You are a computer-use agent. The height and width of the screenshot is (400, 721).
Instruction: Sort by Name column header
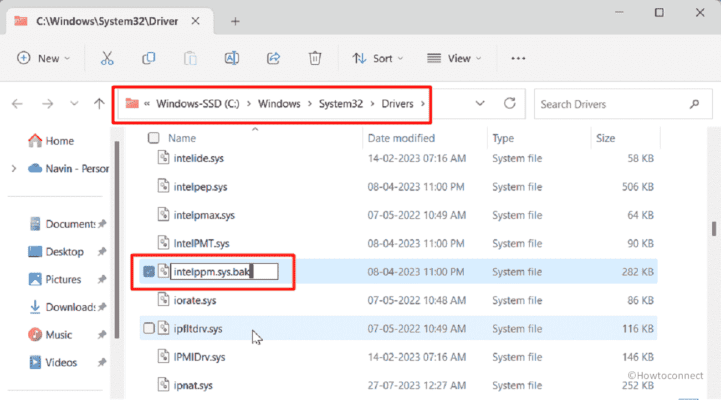coord(182,138)
